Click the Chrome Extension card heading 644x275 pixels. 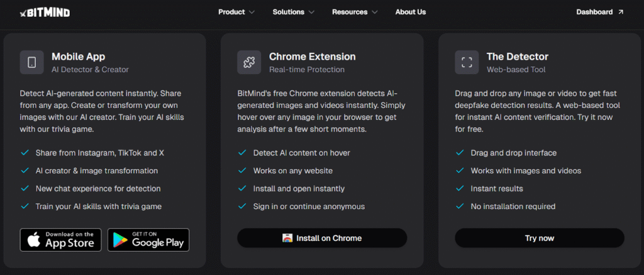pos(312,57)
